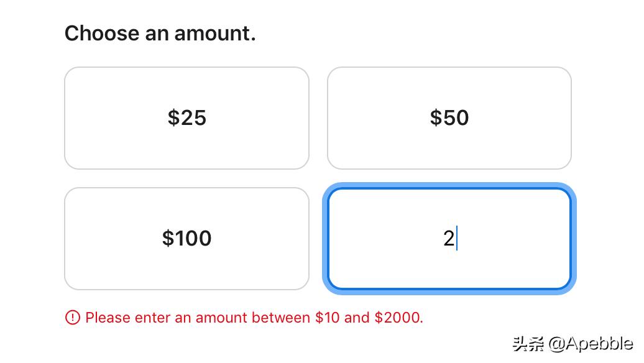Click the '$2000' text in the error
Screen dimensions: 644x363
click(x=398, y=318)
